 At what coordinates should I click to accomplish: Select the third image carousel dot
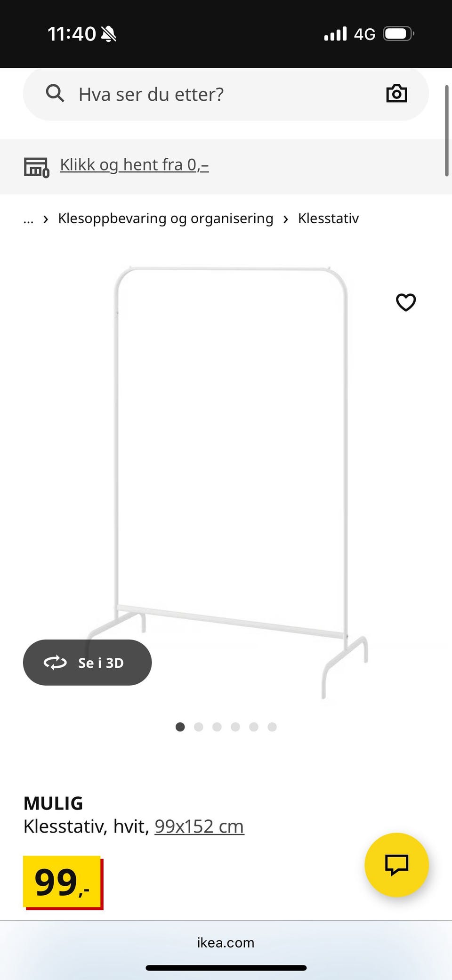(217, 727)
